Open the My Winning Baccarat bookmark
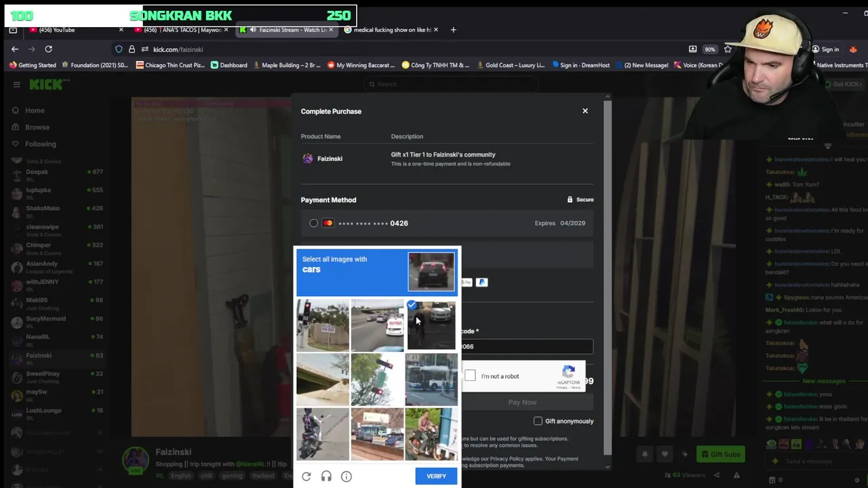Screen dimensions: 868x488 pyautogui.click(x=361, y=65)
